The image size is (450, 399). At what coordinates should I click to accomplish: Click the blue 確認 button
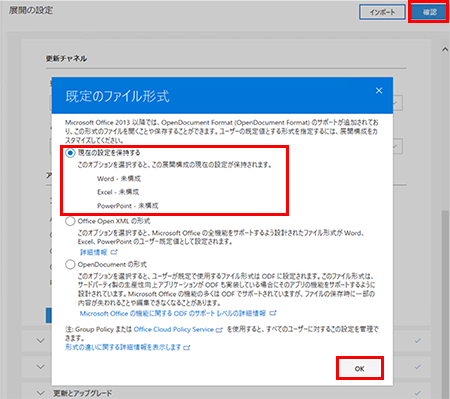(429, 12)
